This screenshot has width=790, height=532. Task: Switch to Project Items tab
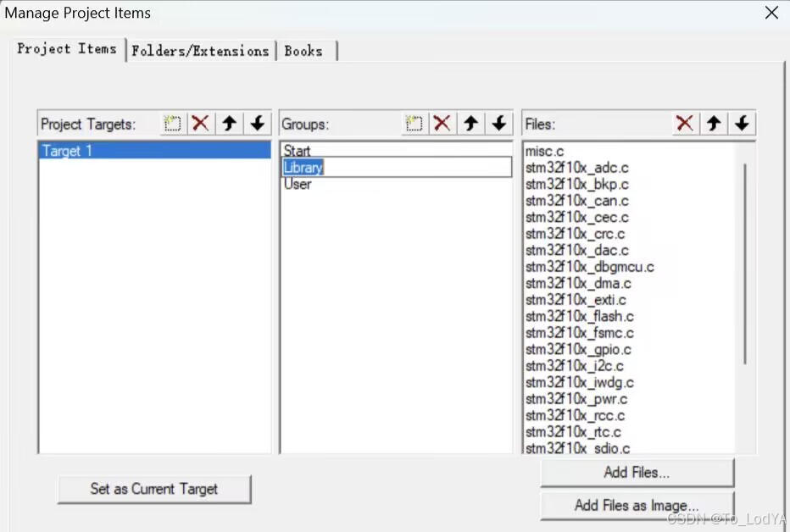click(67, 49)
